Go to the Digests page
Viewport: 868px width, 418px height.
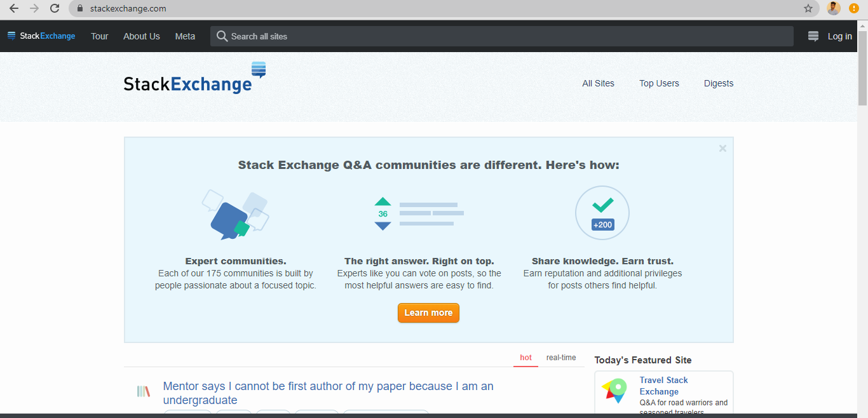tap(719, 83)
